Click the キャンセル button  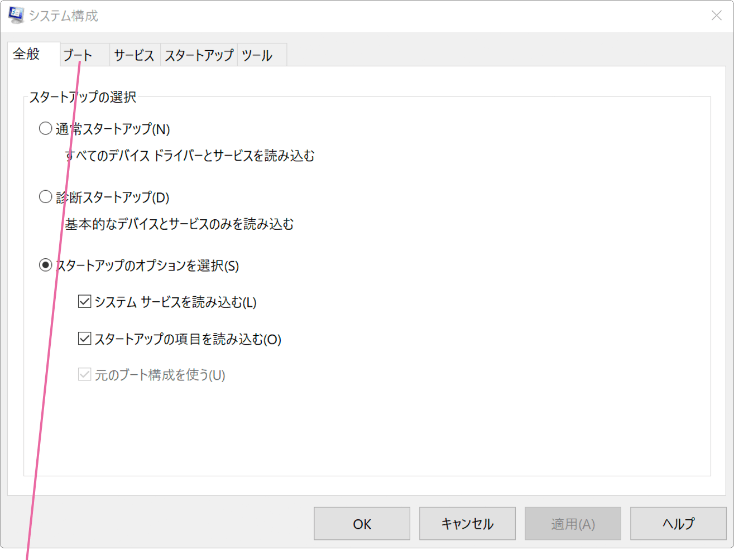click(467, 524)
